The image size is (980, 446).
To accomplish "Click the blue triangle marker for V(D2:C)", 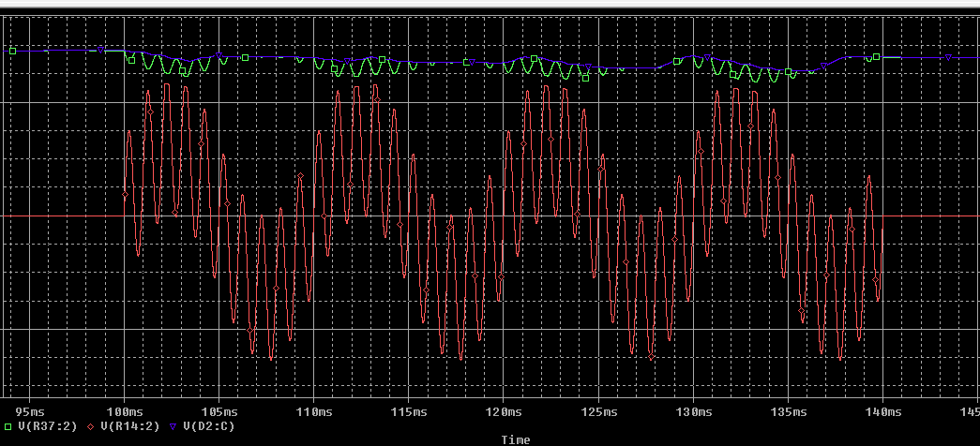I will pyautogui.click(x=173, y=426).
